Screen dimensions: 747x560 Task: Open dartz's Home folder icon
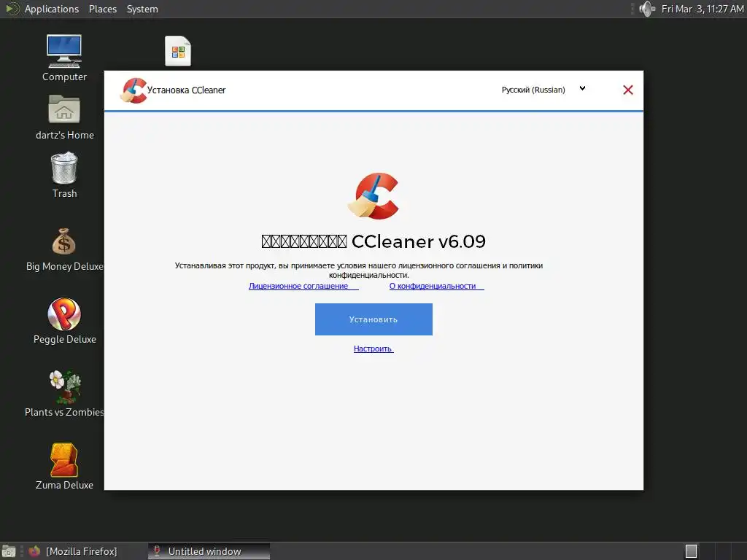(64, 117)
